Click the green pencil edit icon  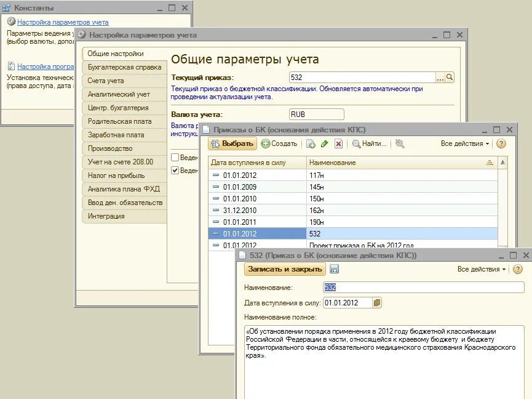click(x=324, y=144)
